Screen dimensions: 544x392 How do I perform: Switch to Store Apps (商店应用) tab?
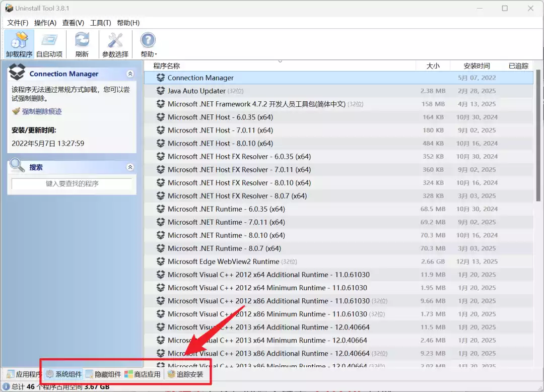(x=143, y=374)
